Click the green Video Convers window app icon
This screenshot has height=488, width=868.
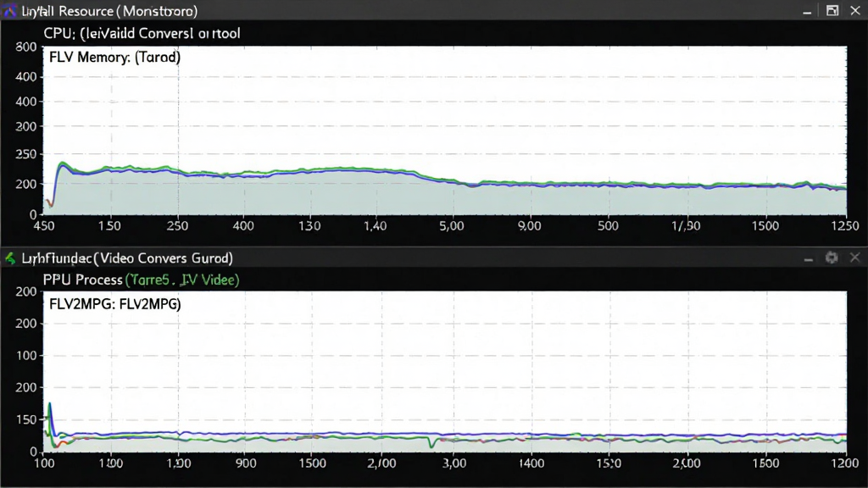tap(10, 258)
